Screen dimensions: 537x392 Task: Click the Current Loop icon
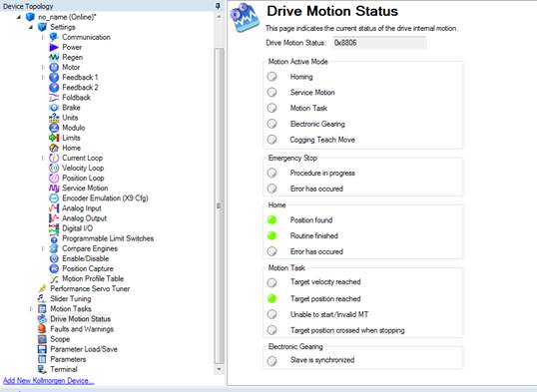click(54, 158)
